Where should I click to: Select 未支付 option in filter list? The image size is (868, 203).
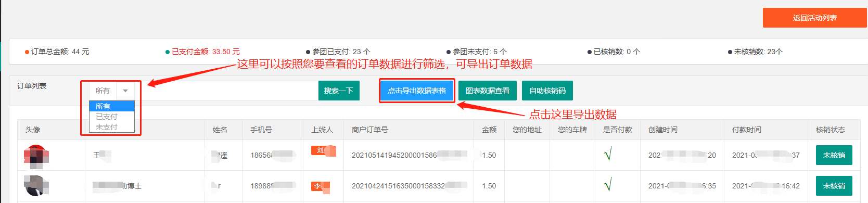pos(112,127)
